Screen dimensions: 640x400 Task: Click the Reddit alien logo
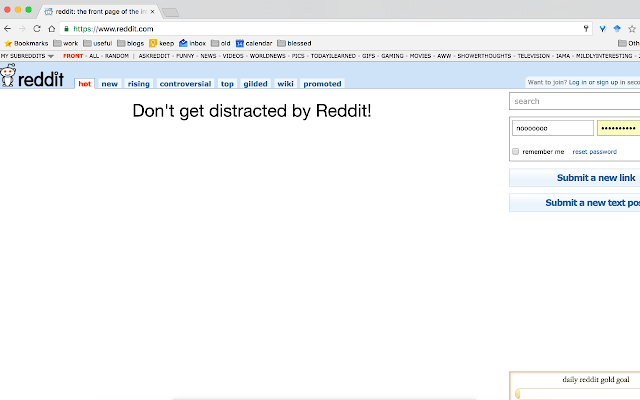tap(9, 76)
